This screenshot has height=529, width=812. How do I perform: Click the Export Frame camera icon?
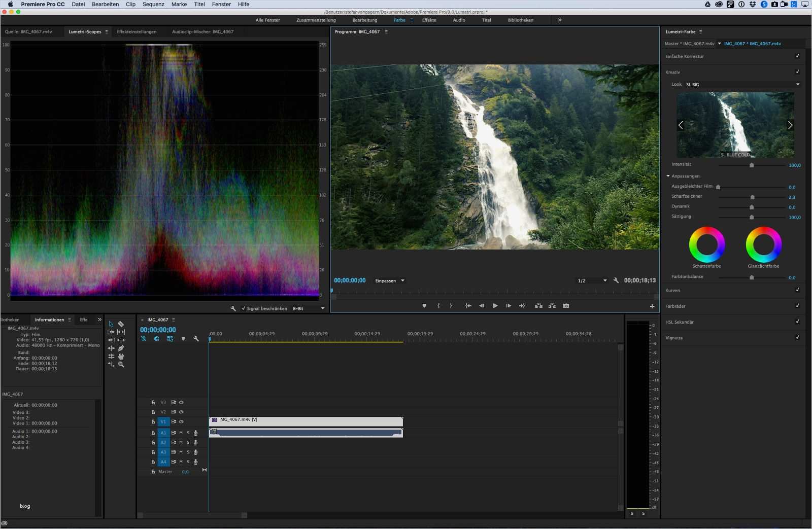tap(567, 306)
